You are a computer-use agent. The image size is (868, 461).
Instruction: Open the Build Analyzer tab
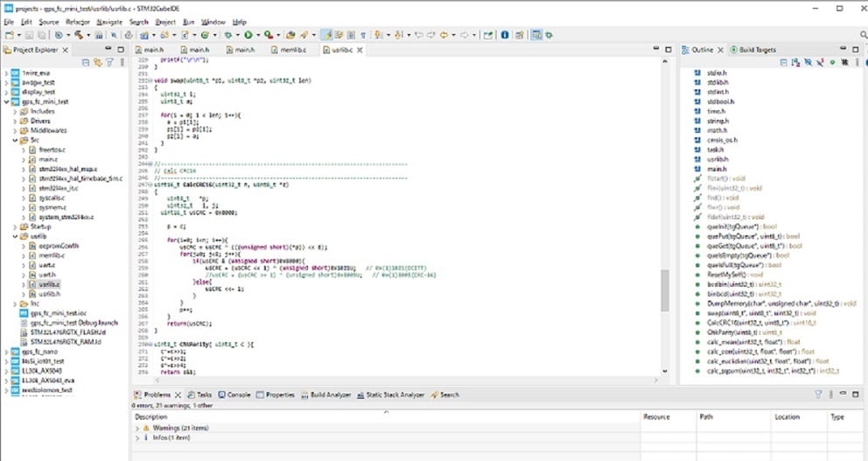[x=326, y=395]
